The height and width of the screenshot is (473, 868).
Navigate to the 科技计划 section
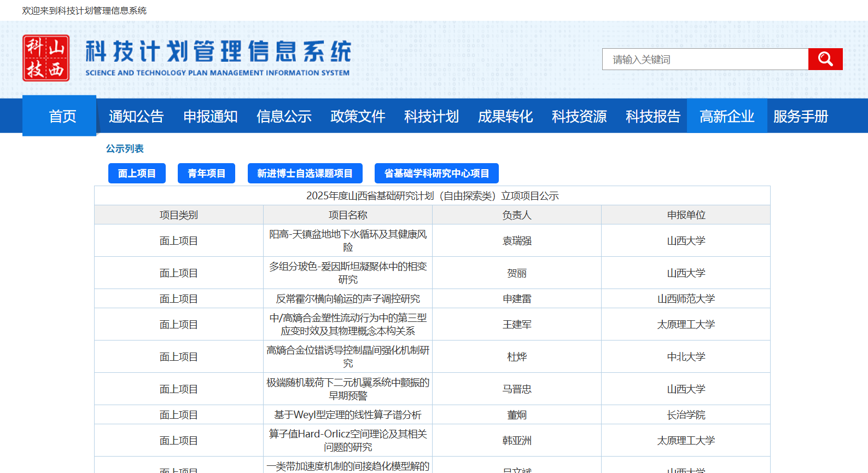pyautogui.click(x=432, y=116)
